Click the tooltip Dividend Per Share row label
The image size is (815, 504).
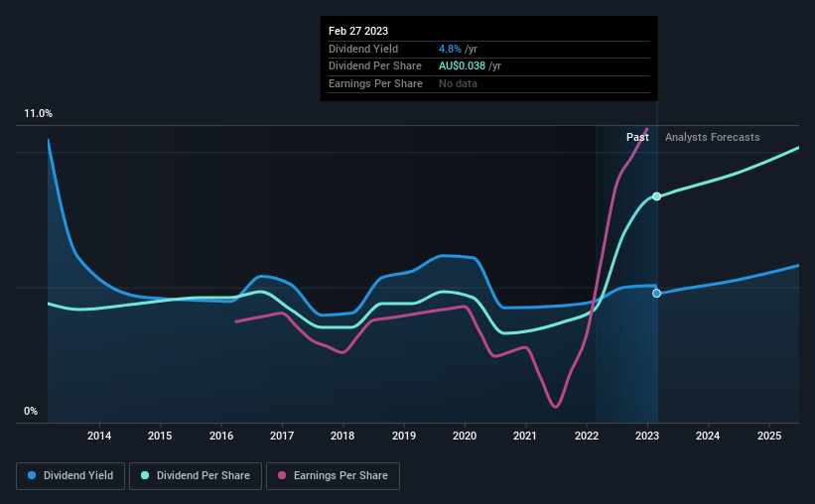(x=375, y=66)
